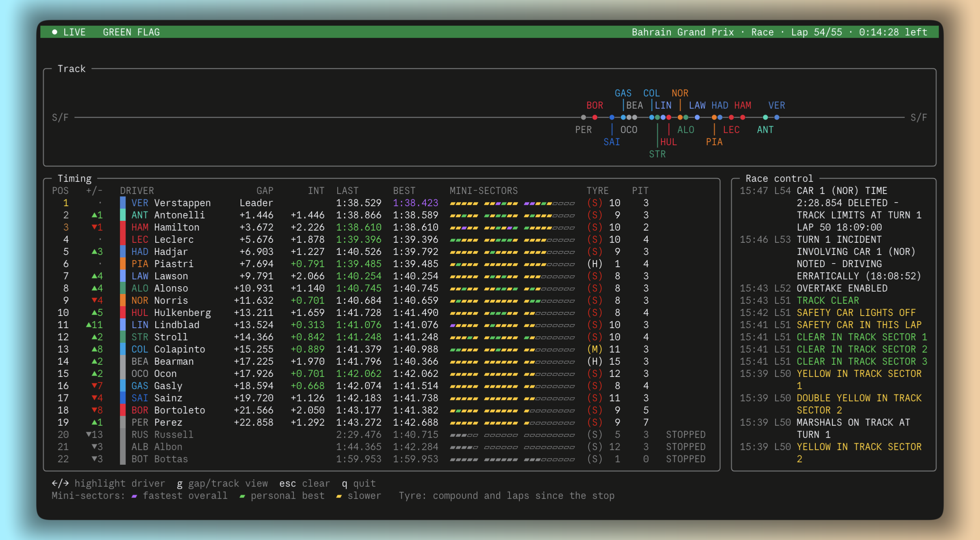Image resolution: width=980 pixels, height=540 pixels.
Task: Click the green up arrow on Lindblad's row
Action: [x=89, y=325]
